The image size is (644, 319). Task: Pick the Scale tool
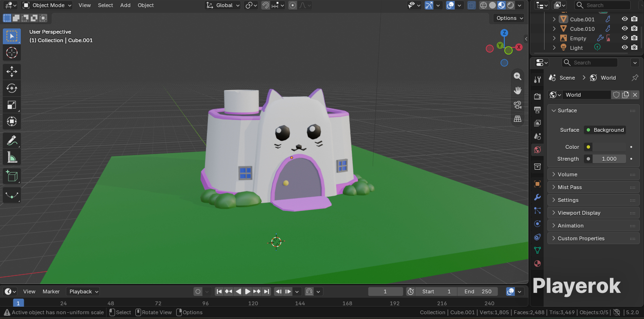pos(12,105)
